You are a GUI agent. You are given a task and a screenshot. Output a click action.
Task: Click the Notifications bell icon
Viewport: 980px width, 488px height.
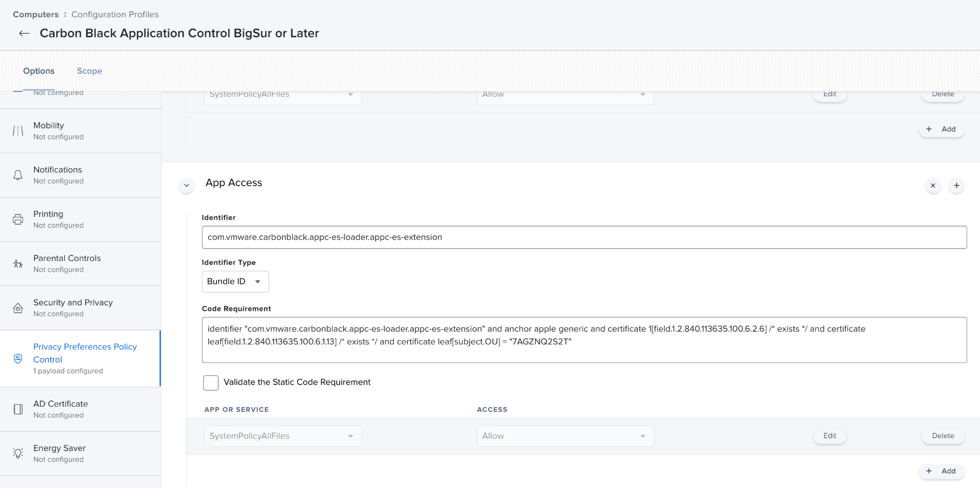[18, 175]
